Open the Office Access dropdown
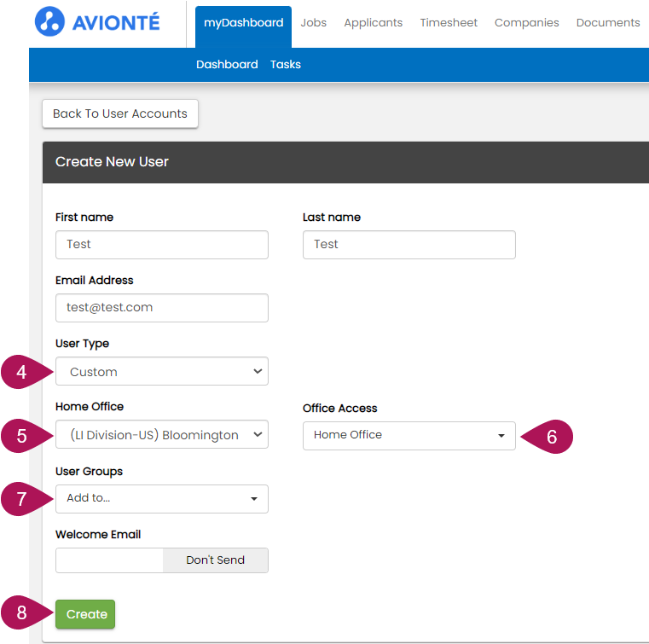The image size is (649, 644). [409, 435]
